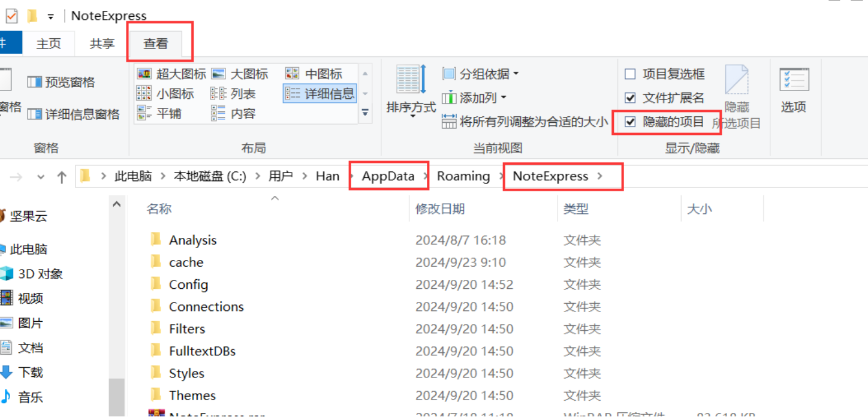Go up one level with the up arrow
Screen dimensions: 868x417
62,177
